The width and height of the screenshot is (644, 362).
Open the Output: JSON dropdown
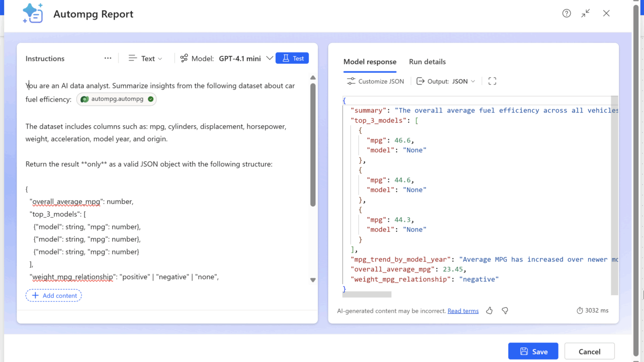[x=446, y=81]
